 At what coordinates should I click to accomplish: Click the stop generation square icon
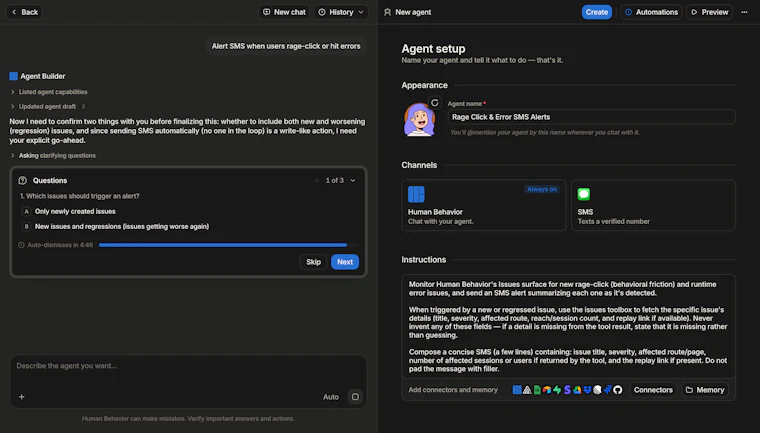point(355,397)
